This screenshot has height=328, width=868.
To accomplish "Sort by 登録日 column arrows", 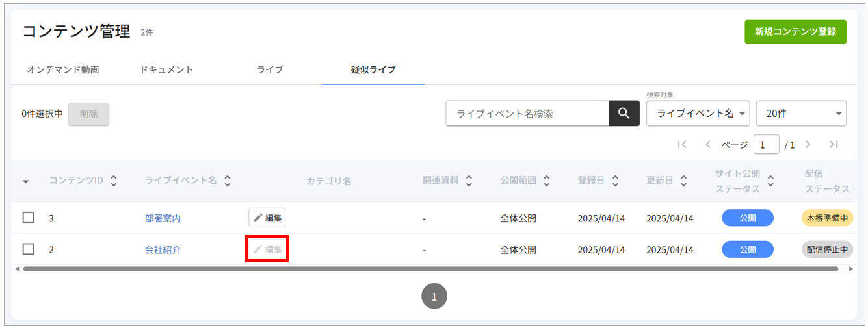I will click(615, 181).
